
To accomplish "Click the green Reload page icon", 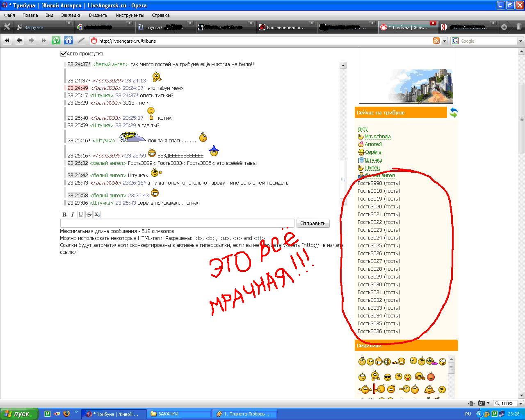I will coord(56,40).
